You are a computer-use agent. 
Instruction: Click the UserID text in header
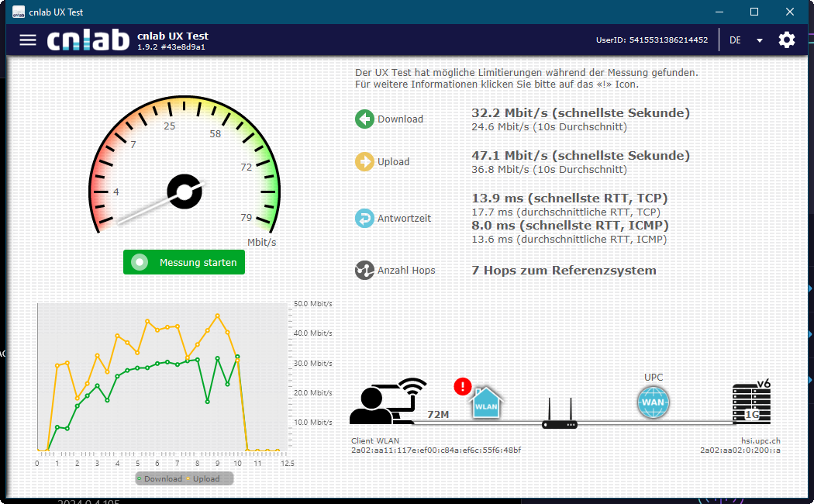pos(651,40)
